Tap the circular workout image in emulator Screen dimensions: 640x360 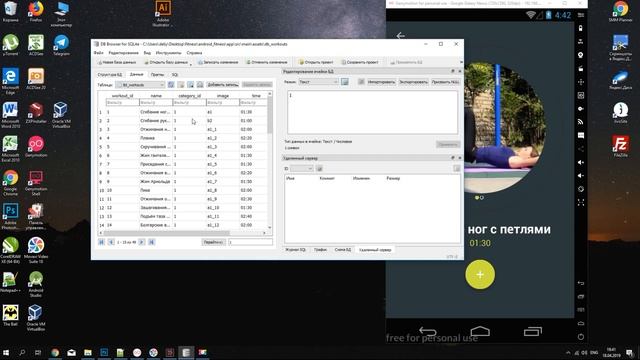505,128
